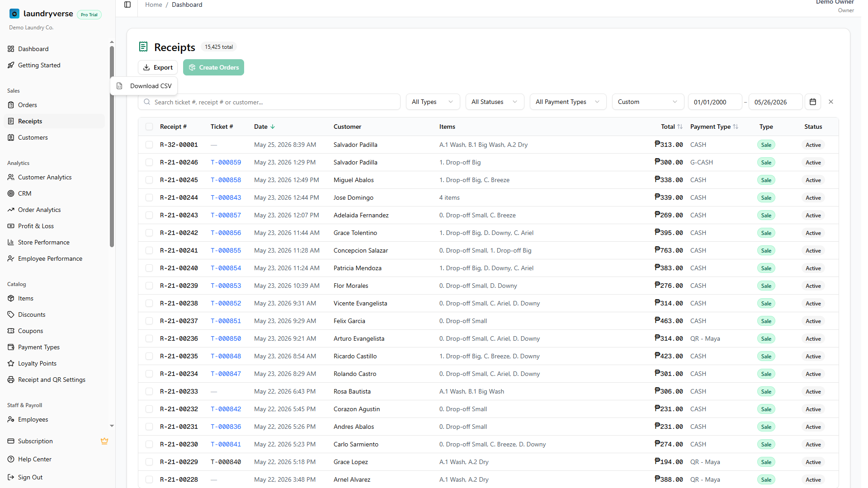Click the laundryverse logo icon
The image size is (868, 488).
[x=14, y=14]
